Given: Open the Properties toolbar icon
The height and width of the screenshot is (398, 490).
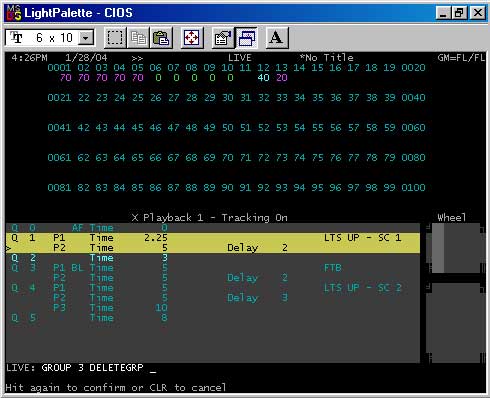Looking at the screenshot, I should pos(223,38).
